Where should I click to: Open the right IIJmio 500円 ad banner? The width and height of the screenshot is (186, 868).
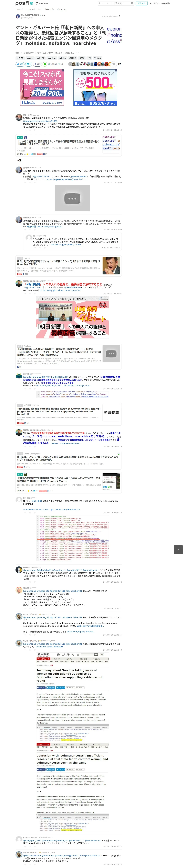tap(95, 88)
